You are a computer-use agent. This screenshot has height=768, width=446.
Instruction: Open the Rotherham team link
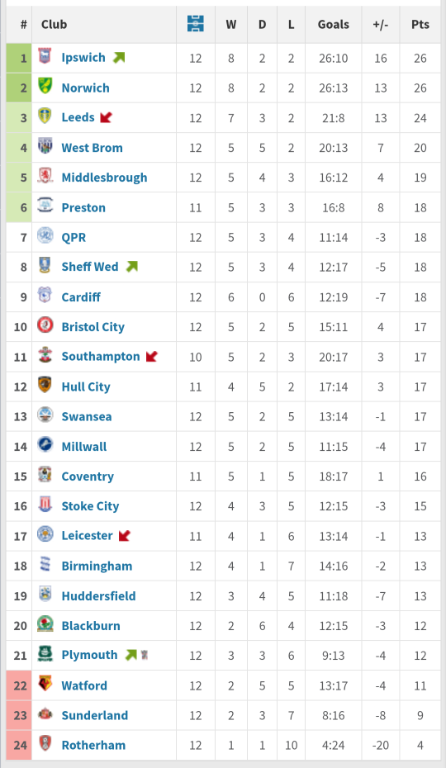coord(94,745)
